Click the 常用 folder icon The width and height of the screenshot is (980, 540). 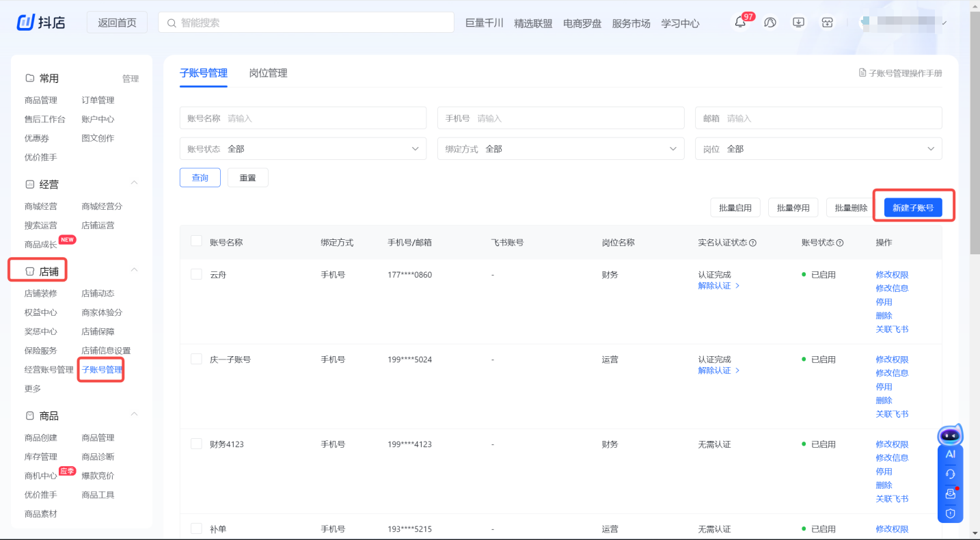pyautogui.click(x=29, y=78)
